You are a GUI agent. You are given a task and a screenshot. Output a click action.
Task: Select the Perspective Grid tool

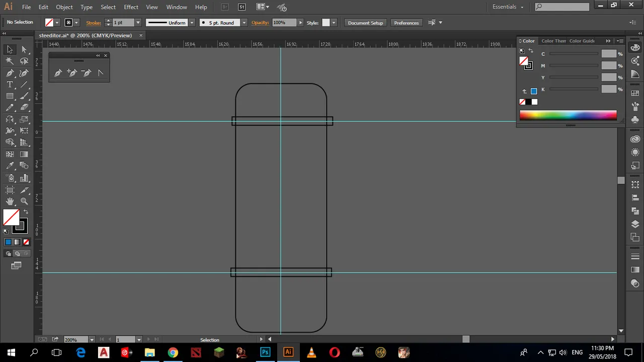[x=24, y=142]
